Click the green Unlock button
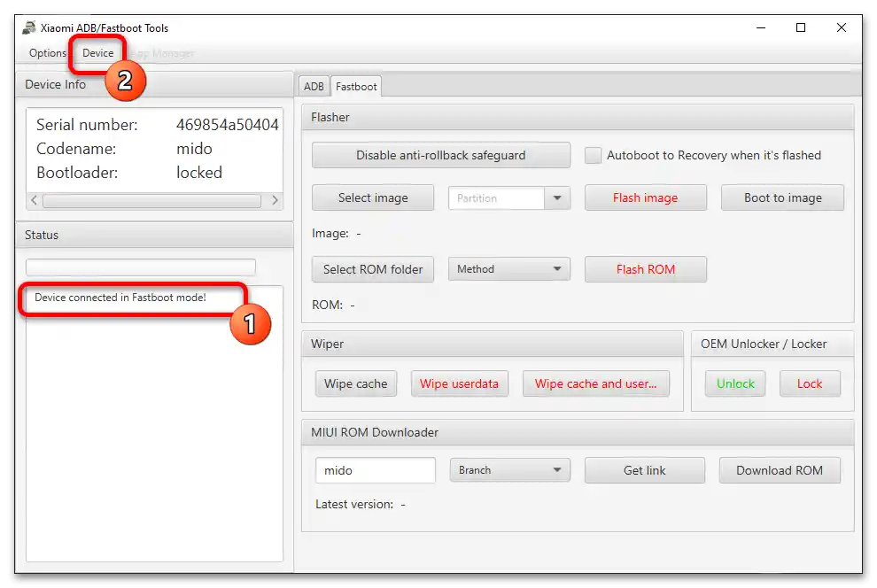Viewport: 877px width, 588px height. [x=735, y=384]
